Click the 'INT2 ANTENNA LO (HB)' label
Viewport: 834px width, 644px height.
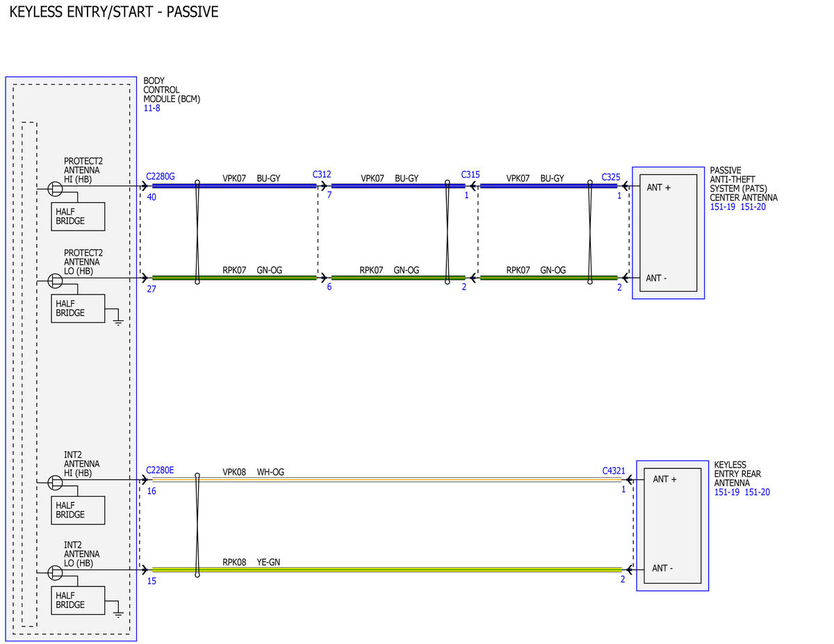pyautogui.click(x=82, y=554)
